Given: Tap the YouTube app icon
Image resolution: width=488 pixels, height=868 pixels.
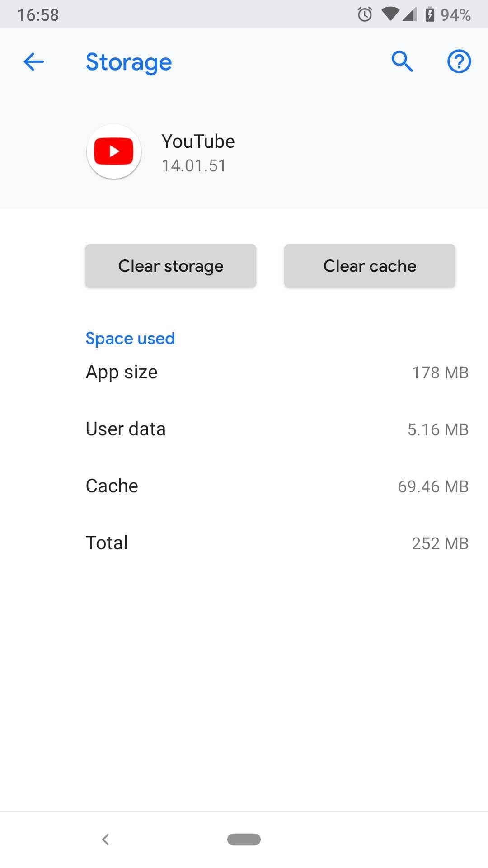Looking at the screenshot, I should [114, 151].
